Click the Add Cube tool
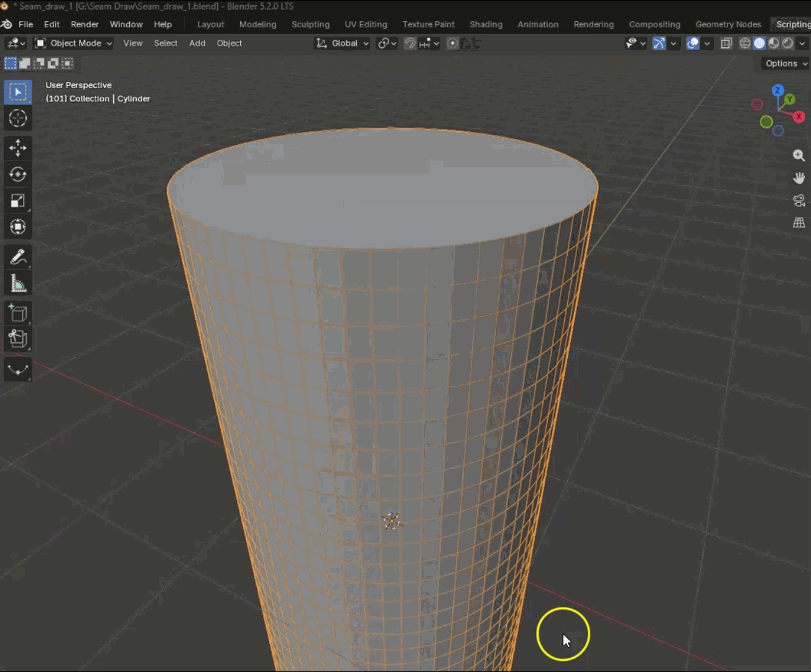Viewport: 811px width, 672px height. pos(18,313)
